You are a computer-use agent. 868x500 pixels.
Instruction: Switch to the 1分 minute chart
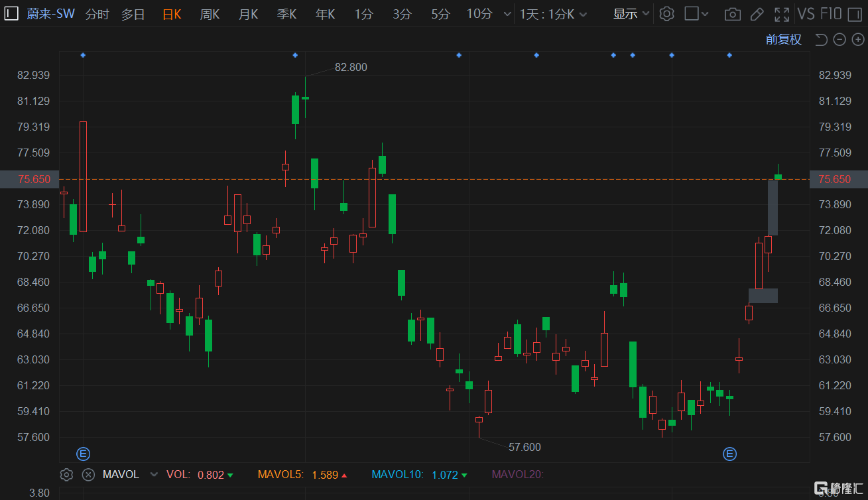pos(363,14)
